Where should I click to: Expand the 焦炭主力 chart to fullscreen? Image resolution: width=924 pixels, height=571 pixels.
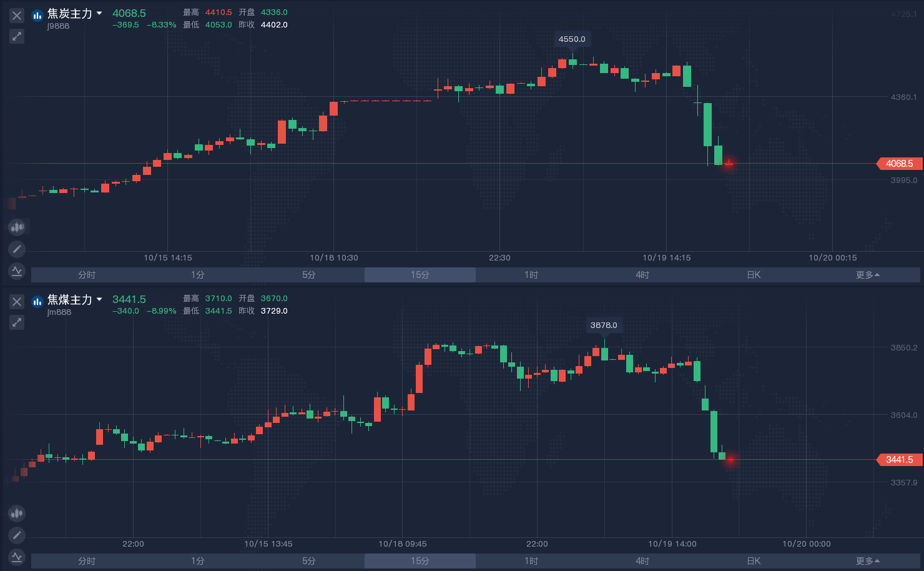[x=17, y=36]
